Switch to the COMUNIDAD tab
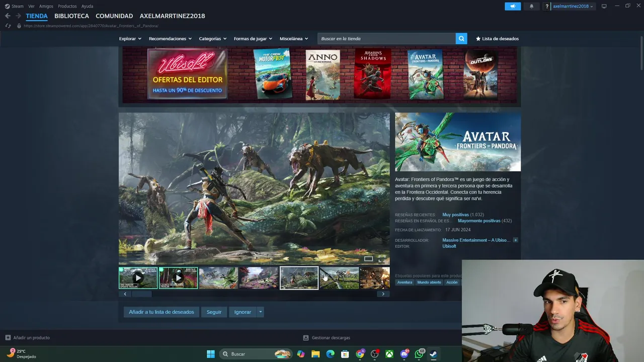Screen dimensions: 644x362 [x=114, y=16]
